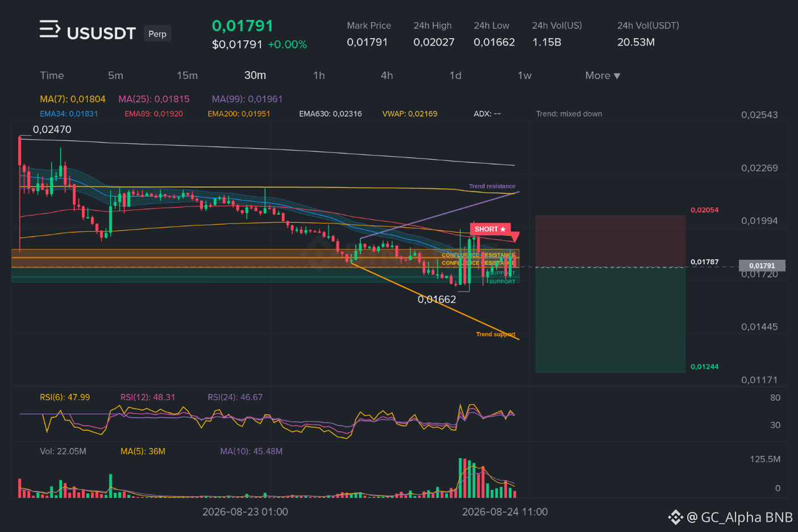Click the EMA630: 0,02316 label

pos(330,114)
